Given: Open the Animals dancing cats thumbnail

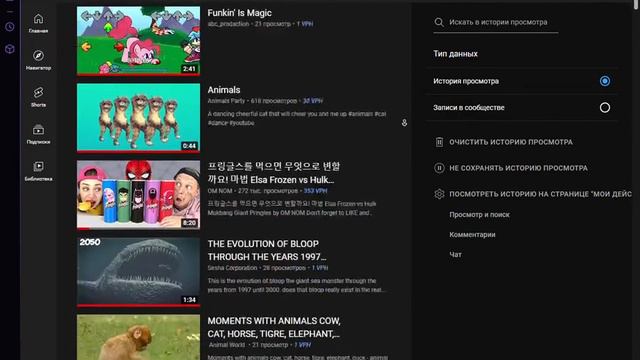Looking at the screenshot, I should point(138,118).
